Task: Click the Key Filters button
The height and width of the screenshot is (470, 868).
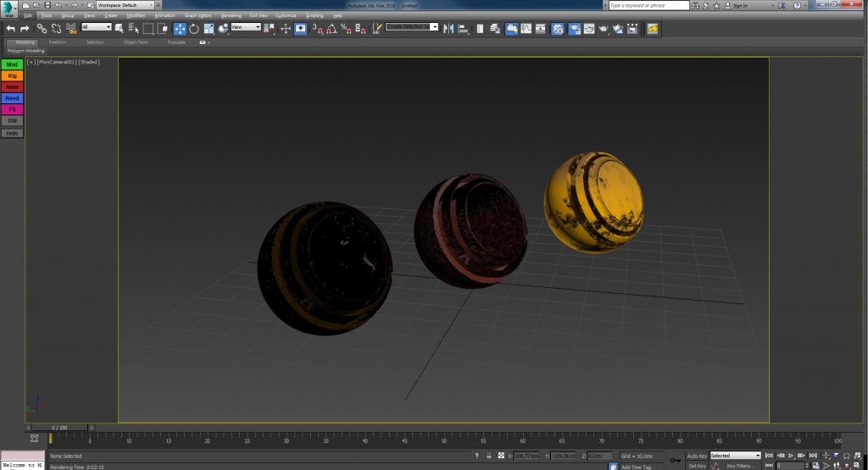Action: click(x=740, y=466)
